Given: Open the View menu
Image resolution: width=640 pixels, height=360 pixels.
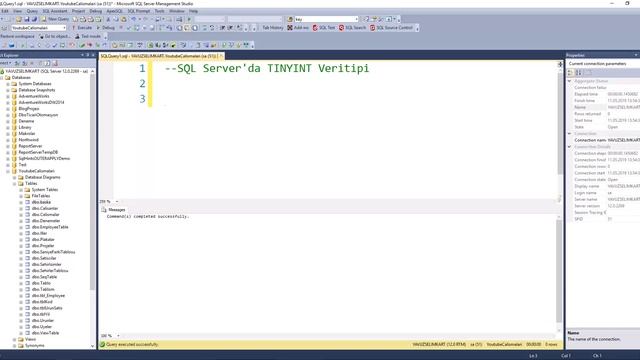Looking at the screenshot, I should (18, 11).
